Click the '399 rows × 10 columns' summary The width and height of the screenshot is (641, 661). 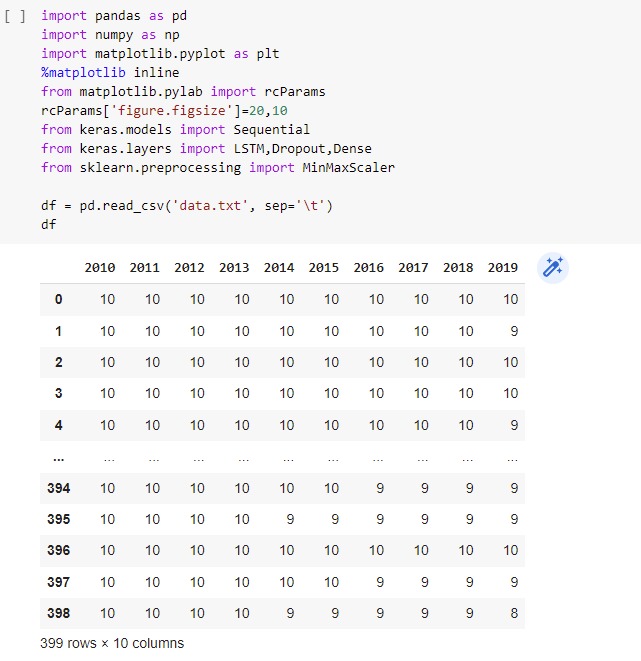point(112,643)
